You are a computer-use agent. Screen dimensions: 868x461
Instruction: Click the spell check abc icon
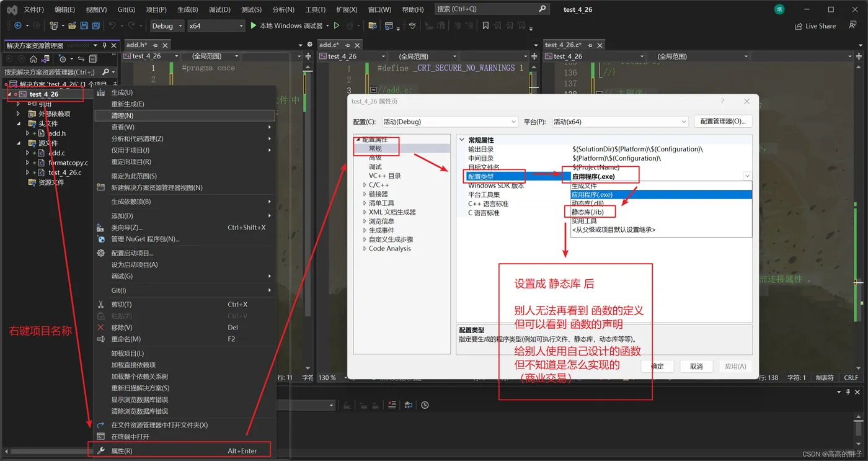click(x=412, y=26)
